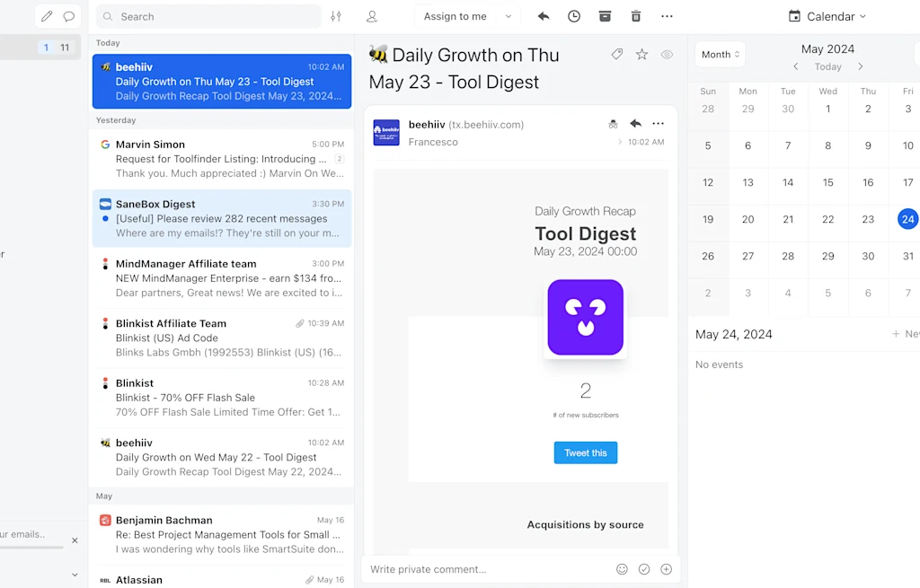Click the robot icon in message header

coord(613,124)
